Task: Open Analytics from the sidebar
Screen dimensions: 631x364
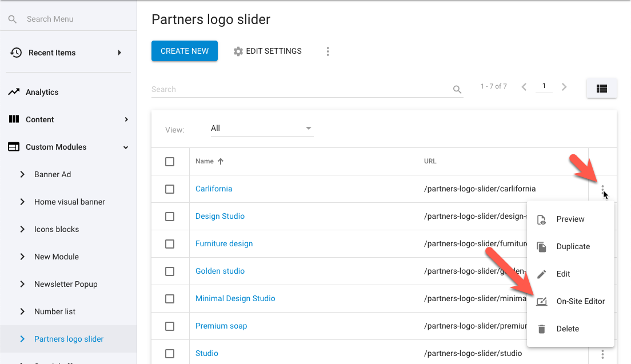Action: point(42,92)
